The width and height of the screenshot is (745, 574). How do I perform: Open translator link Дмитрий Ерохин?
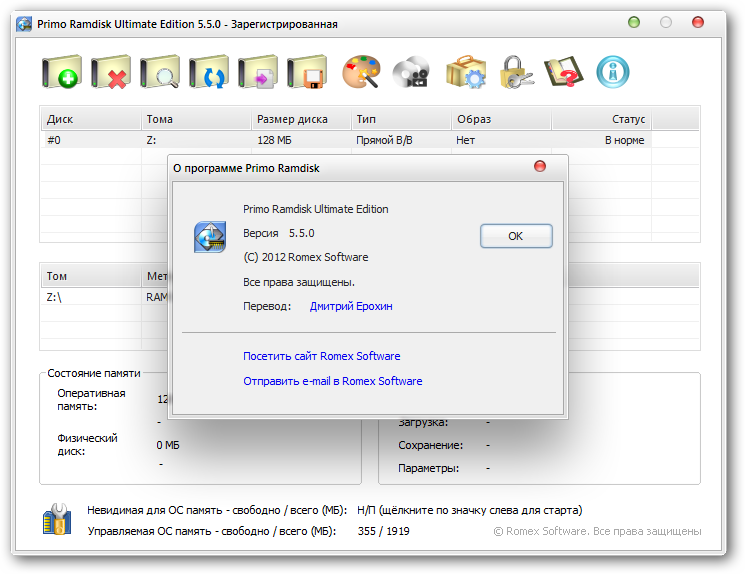point(351,306)
